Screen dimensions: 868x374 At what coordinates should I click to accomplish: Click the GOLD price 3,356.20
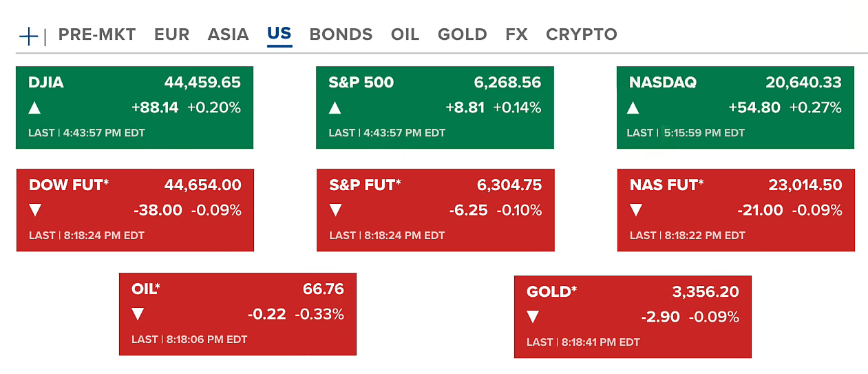tap(706, 292)
